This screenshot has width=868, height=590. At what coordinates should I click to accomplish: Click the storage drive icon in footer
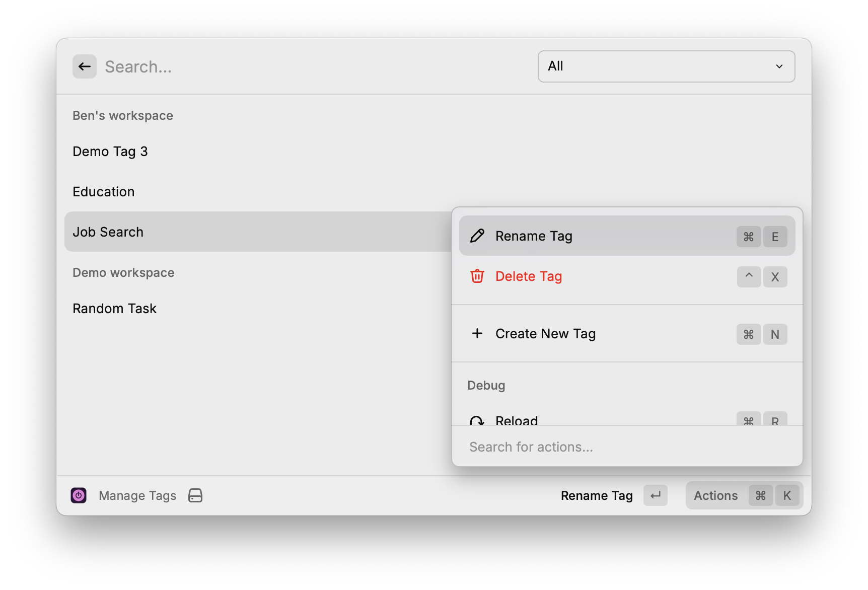195,495
